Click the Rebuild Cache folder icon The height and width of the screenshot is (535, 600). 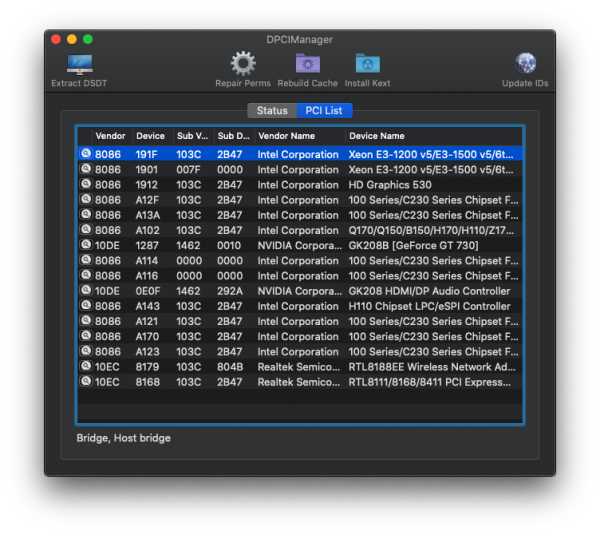pyautogui.click(x=307, y=64)
